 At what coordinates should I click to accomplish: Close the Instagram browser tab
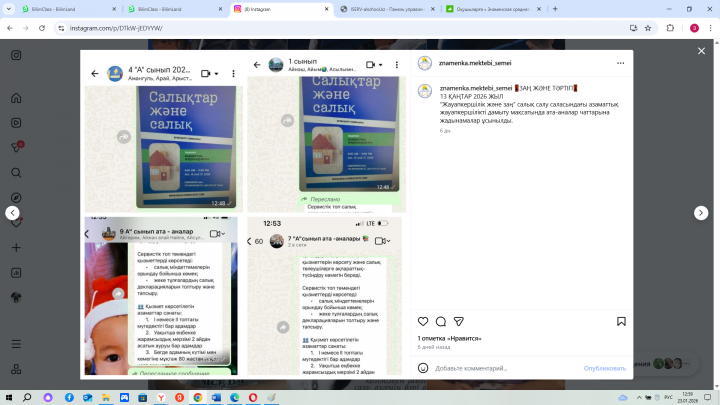326,9
